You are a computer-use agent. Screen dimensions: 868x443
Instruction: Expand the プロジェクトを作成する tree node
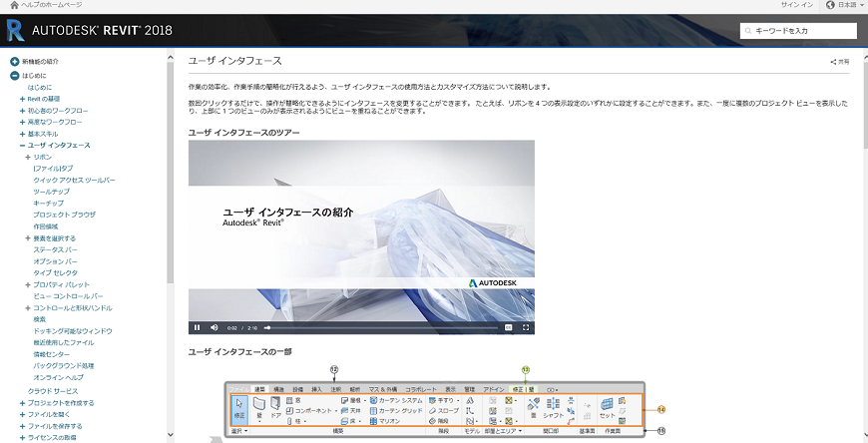[x=22, y=403]
